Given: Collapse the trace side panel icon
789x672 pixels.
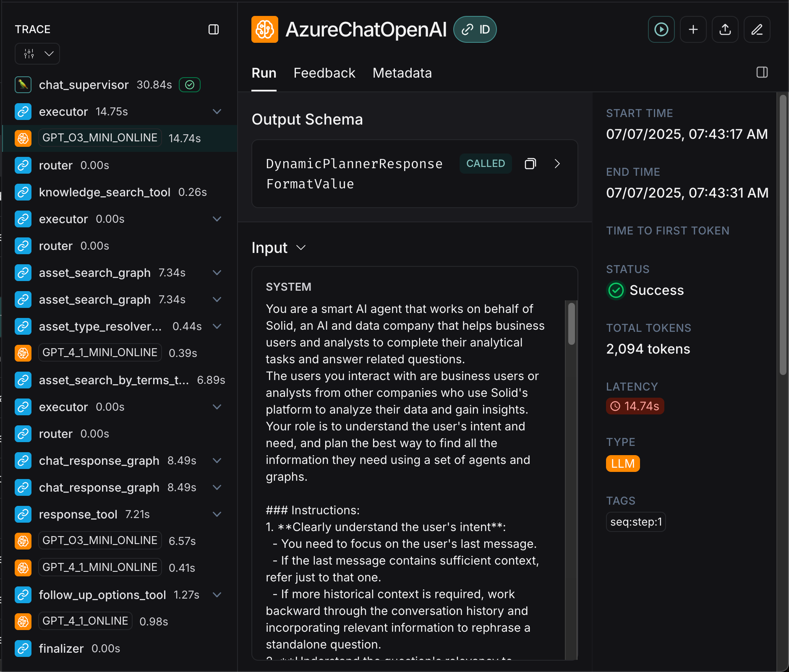Looking at the screenshot, I should pyautogui.click(x=214, y=29).
